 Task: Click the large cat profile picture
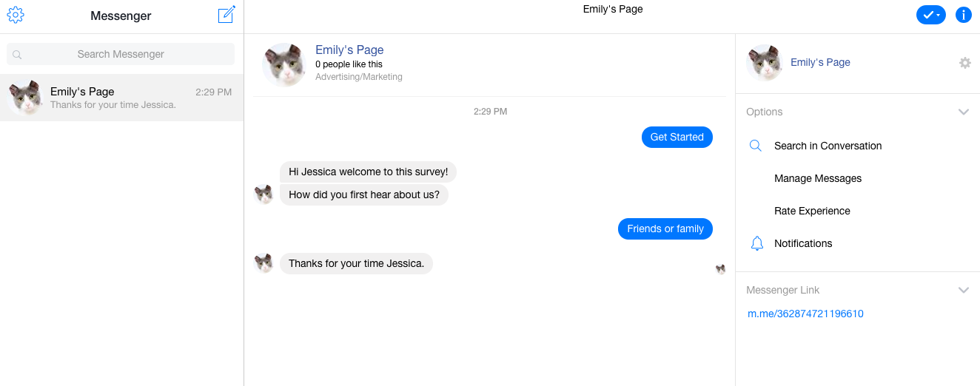(284, 64)
